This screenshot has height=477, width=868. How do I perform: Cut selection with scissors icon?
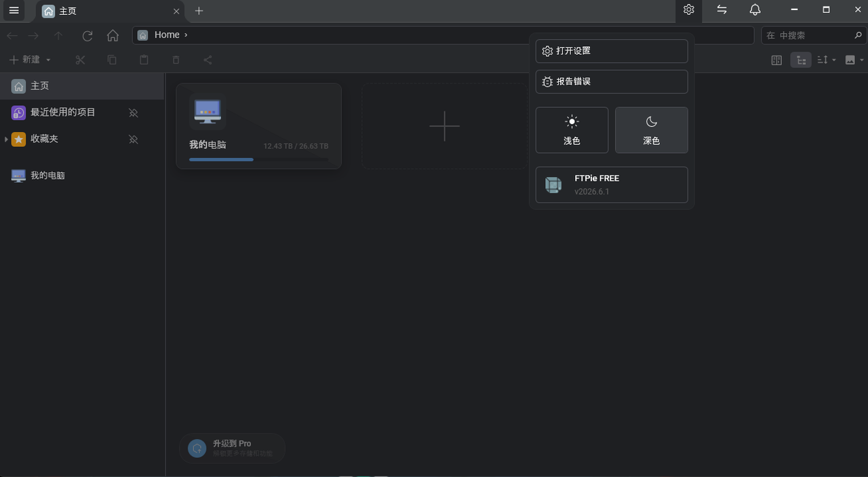point(80,60)
